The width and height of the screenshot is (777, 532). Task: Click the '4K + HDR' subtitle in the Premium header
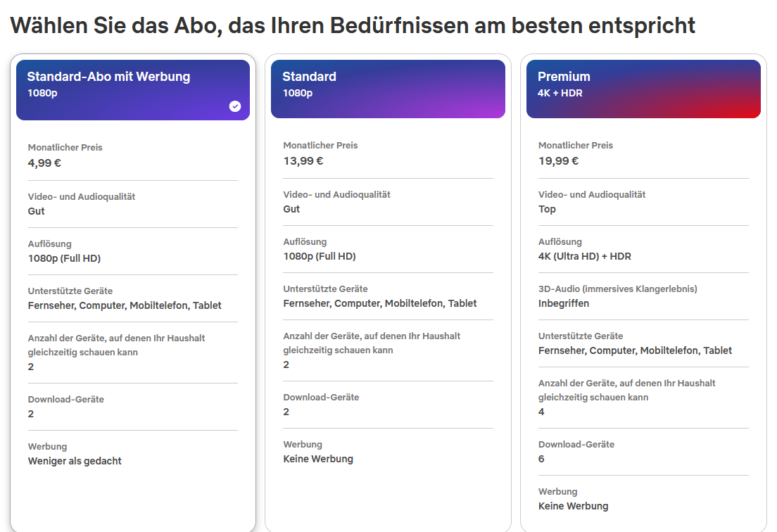(560, 93)
